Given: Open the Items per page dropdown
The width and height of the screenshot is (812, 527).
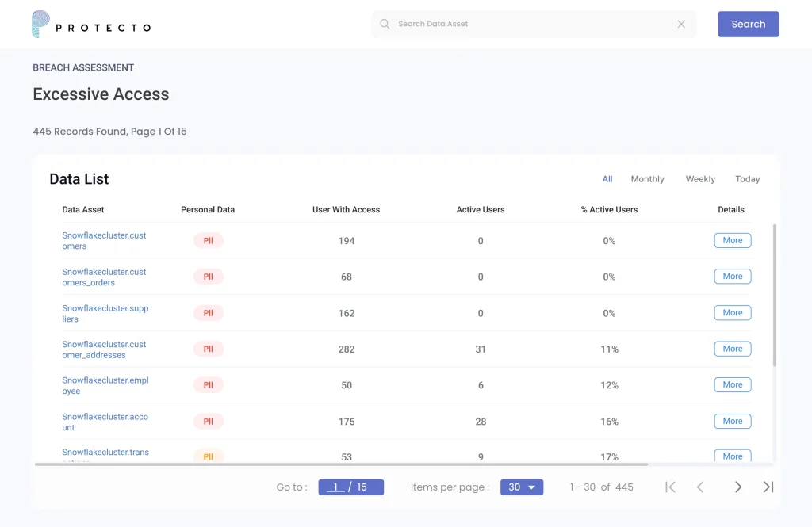Looking at the screenshot, I should click(x=522, y=487).
